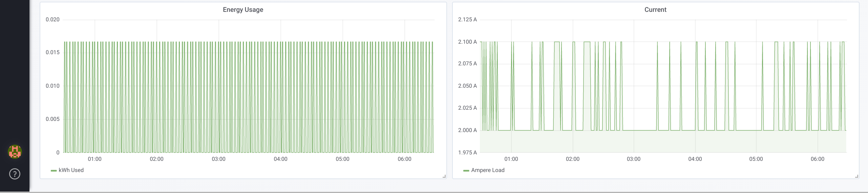The width and height of the screenshot is (868, 193).
Task: Click the 2.050 A y-axis label
Action: [x=467, y=86]
